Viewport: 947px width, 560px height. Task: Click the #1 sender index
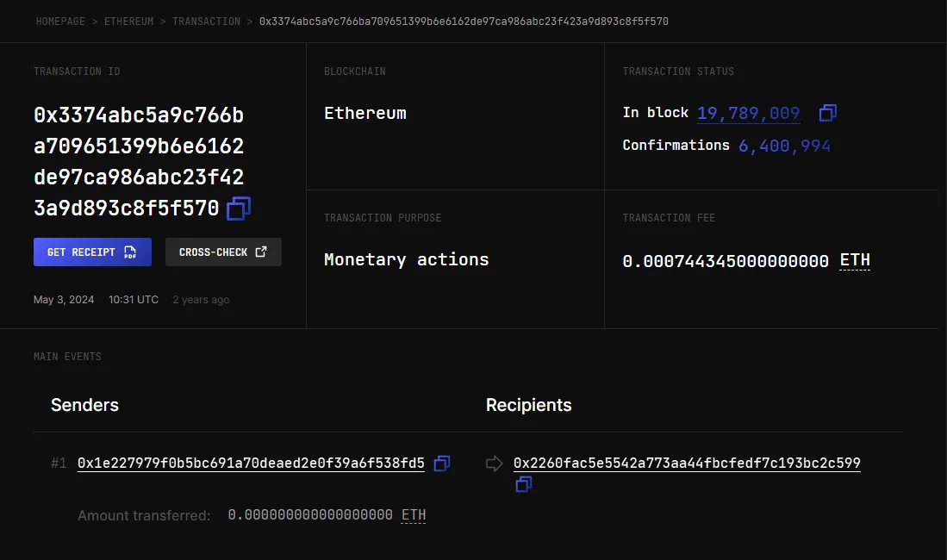pos(59,464)
